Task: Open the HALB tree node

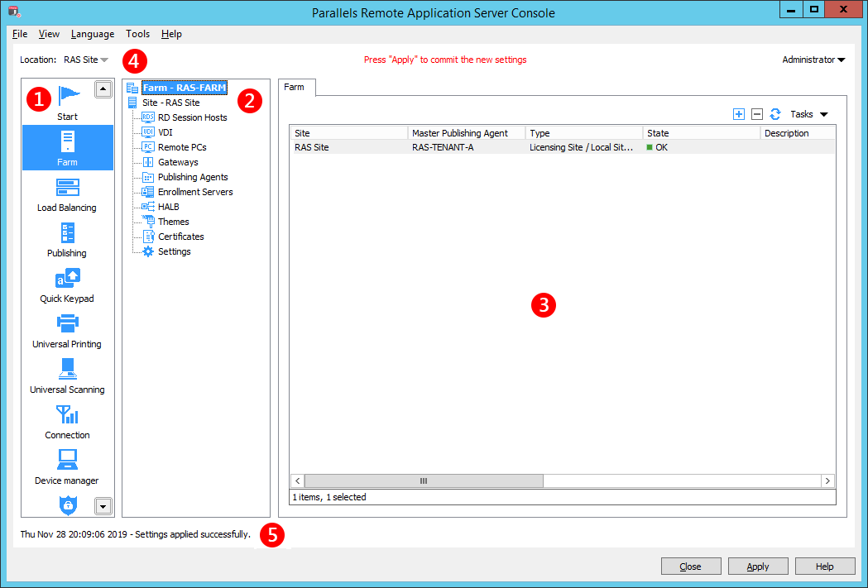Action: pyautogui.click(x=168, y=207)
